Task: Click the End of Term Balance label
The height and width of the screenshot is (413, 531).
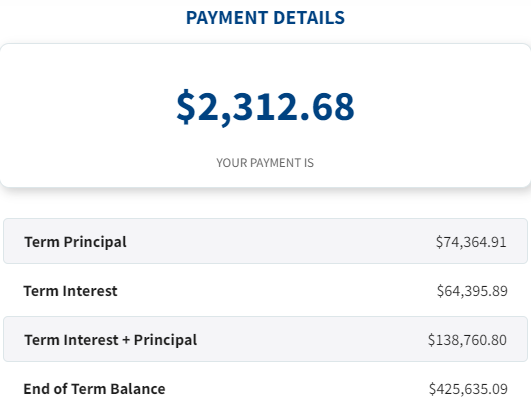Action: point(94,389)
